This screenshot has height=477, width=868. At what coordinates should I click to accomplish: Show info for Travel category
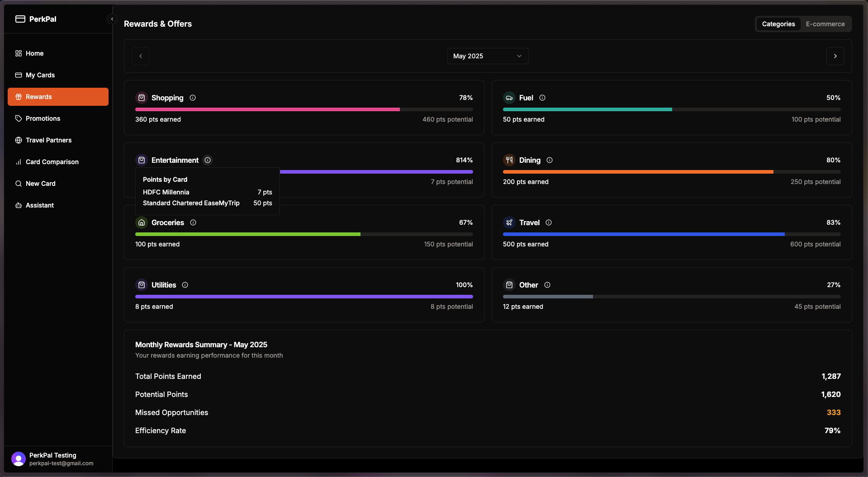549,222
